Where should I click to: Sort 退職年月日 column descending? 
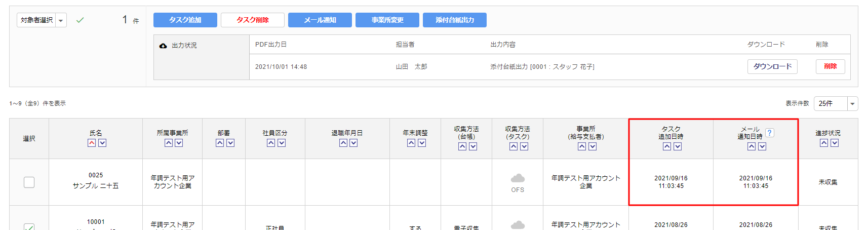pyautogui.click(x=353, y=143)
